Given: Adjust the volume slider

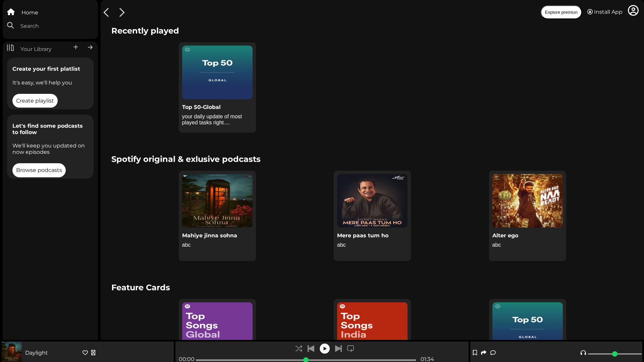Looking at the screenshot, I should pos(614,354).
